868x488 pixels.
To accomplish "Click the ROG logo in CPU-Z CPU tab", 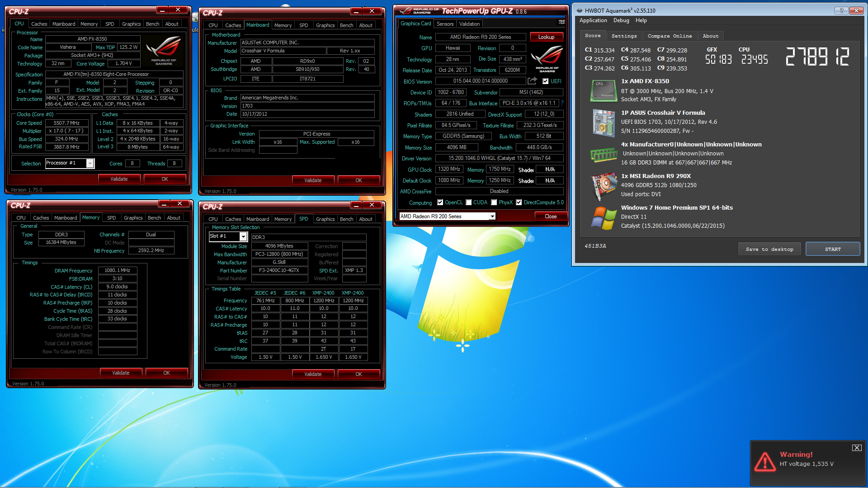I will click(x=163, y=51).
